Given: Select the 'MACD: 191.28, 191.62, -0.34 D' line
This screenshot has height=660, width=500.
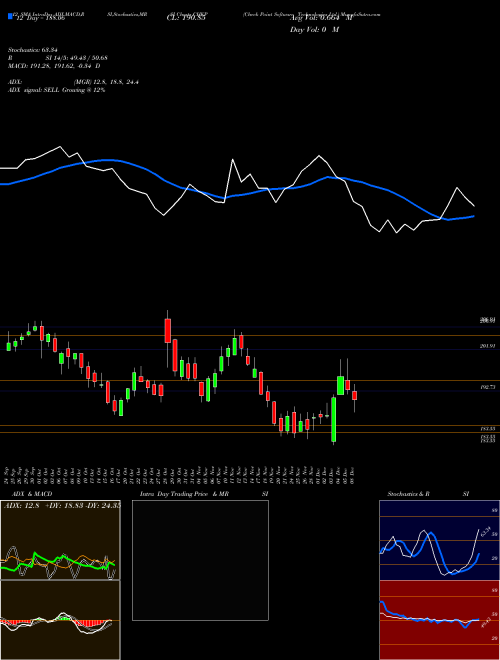Looking at the screenshot, I should (54, 66).
